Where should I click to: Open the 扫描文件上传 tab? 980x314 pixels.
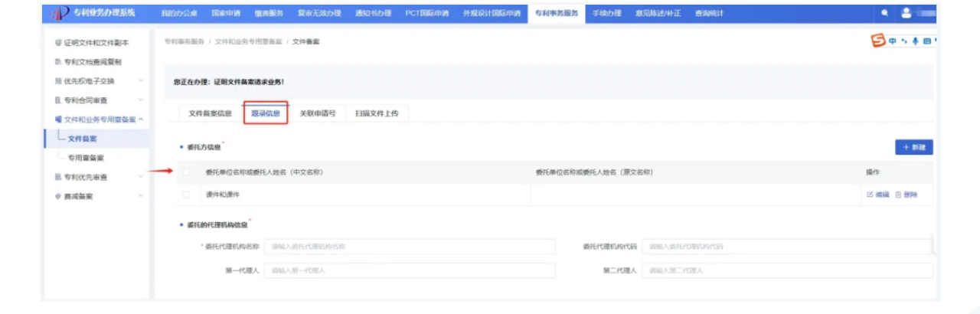377,113
